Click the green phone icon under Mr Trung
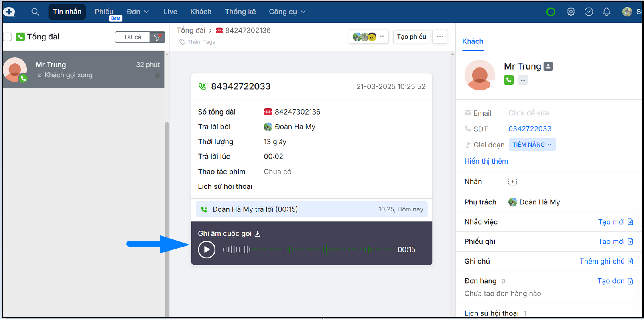This screenshot has height=319, width=644. tap(508, 80)
